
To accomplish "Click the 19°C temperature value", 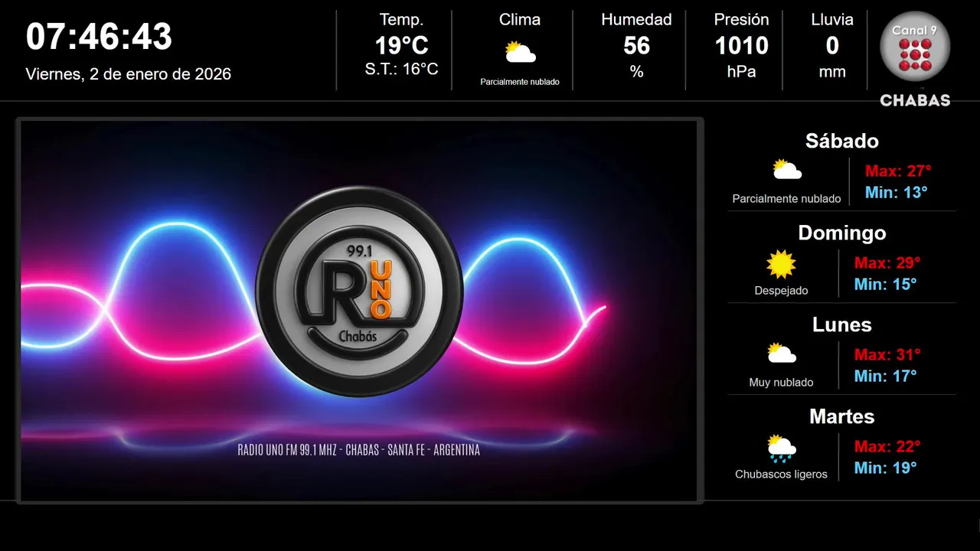I will pyautogui.click(x=401, y=46).
